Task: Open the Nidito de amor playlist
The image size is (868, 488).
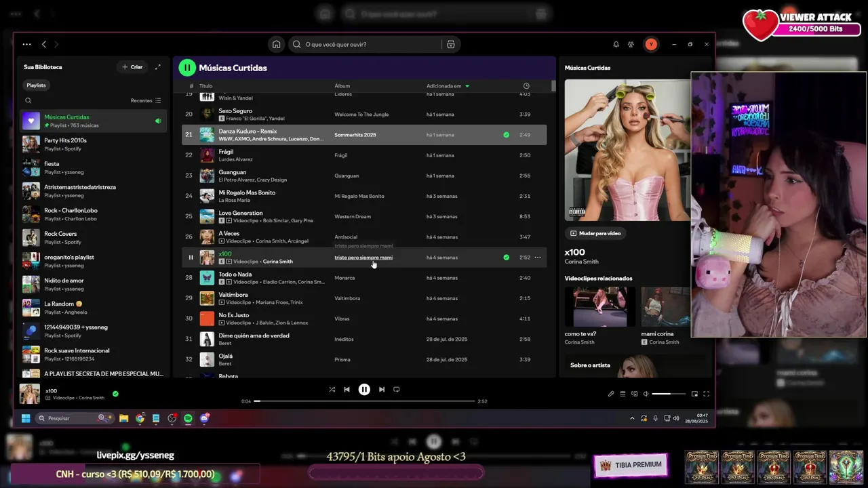Action: pos(93,285)
